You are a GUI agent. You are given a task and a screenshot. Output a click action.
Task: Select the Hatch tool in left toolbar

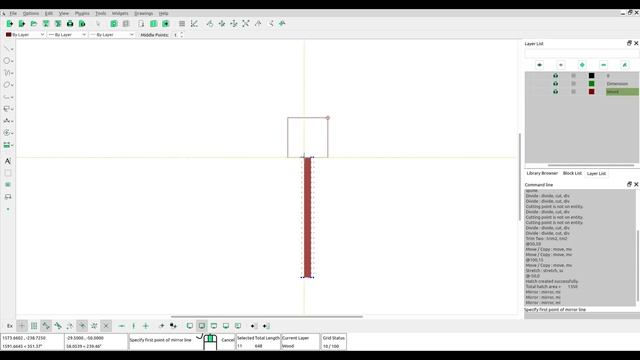[8, 173]
